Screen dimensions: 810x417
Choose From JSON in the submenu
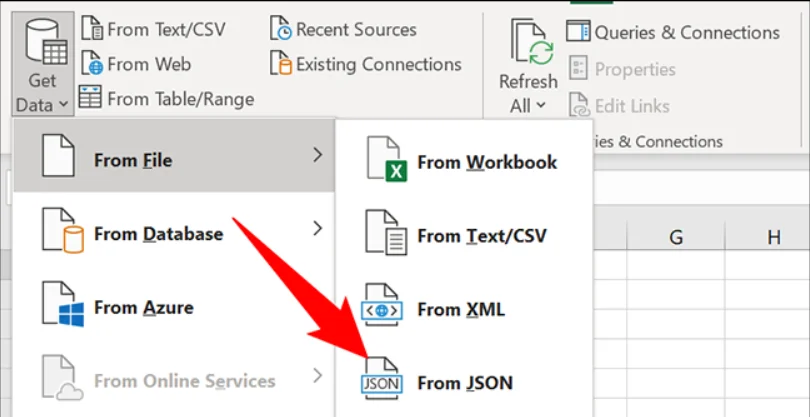[x=464, y=382]
